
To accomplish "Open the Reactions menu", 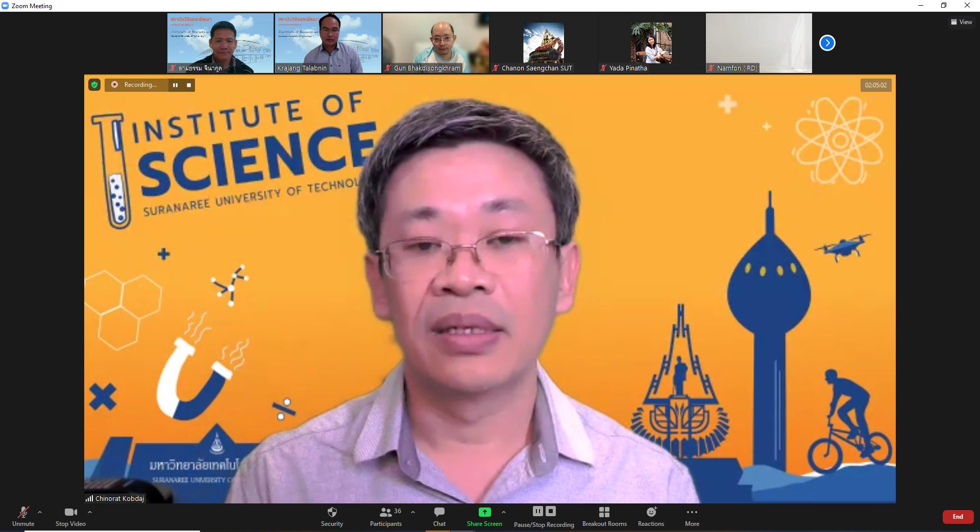I will [x=651, y=516].
